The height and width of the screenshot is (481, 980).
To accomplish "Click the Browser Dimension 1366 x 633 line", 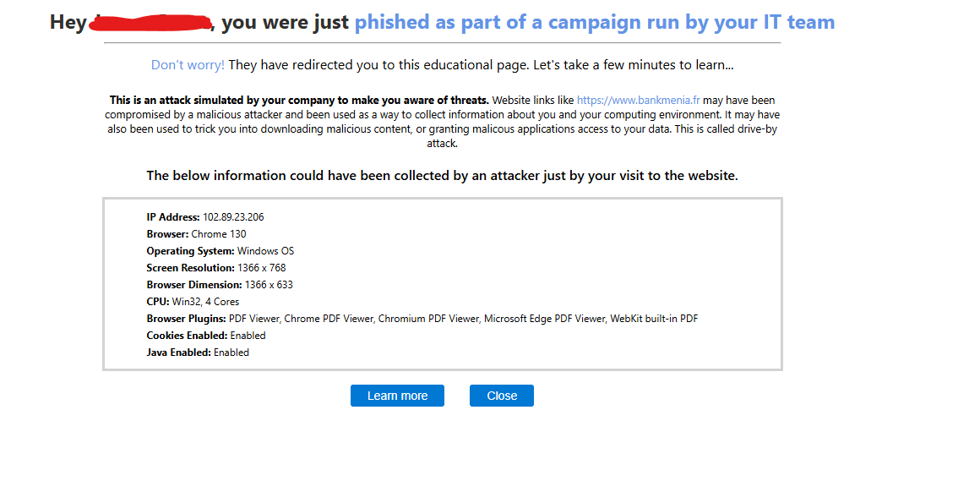I will click(x=220, y=285).
